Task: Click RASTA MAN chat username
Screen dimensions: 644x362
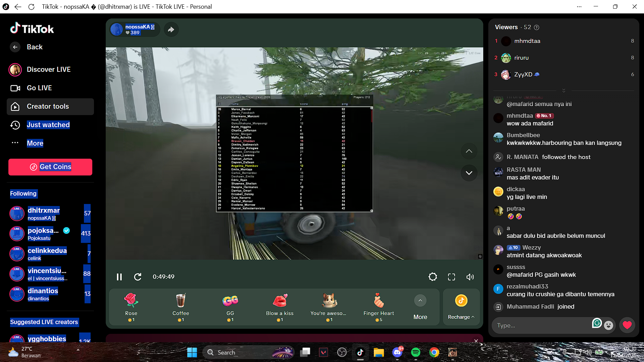Action: click(524, 170)
